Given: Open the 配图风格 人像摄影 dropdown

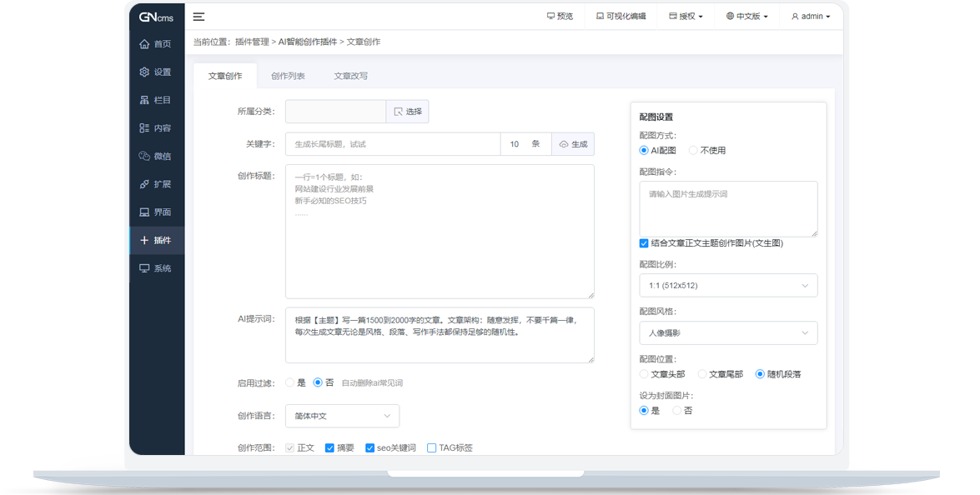Looking at the screenshot, I should click(x=728, y=333).
